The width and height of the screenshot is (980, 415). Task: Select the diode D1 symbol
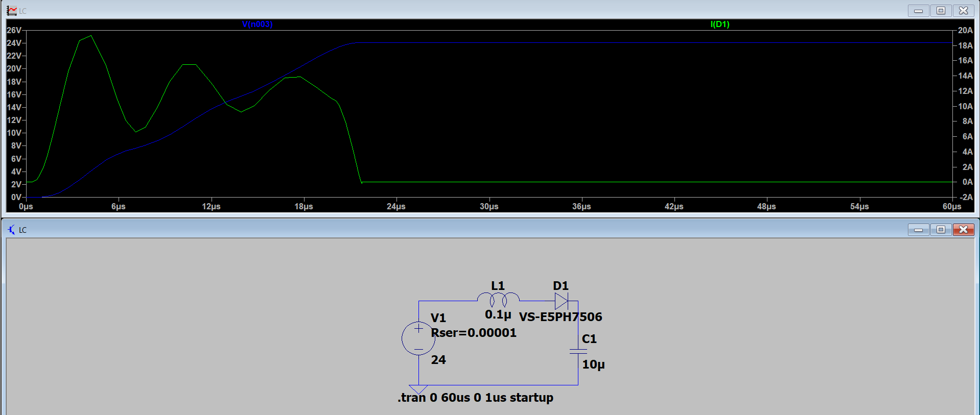pyautogui.click(x=562, y=301)
